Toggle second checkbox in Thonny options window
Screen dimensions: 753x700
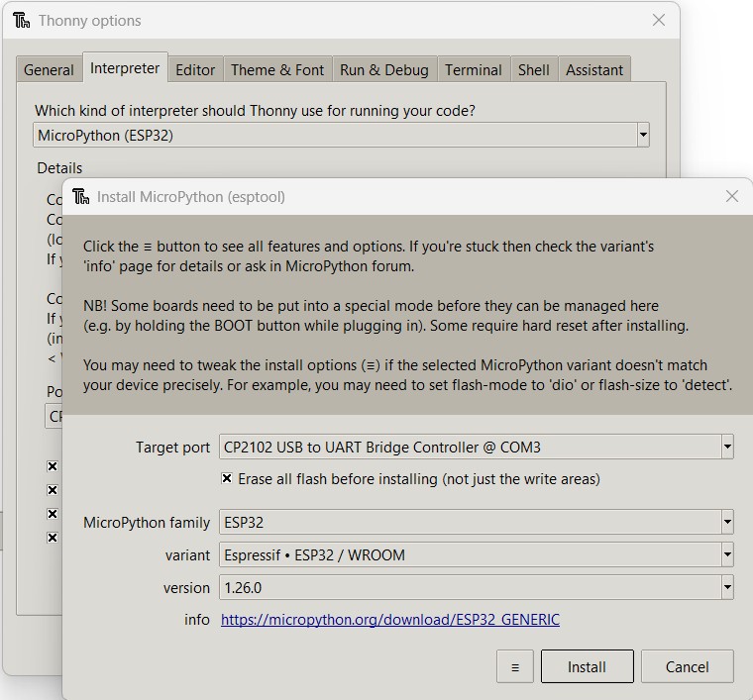point(53,490)
